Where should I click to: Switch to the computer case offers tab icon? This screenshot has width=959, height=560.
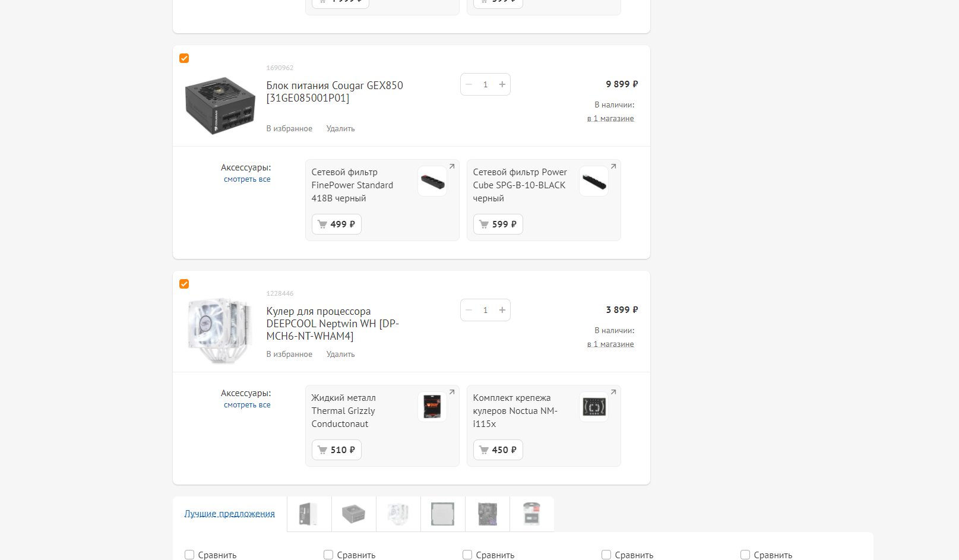tap(309, 514)
